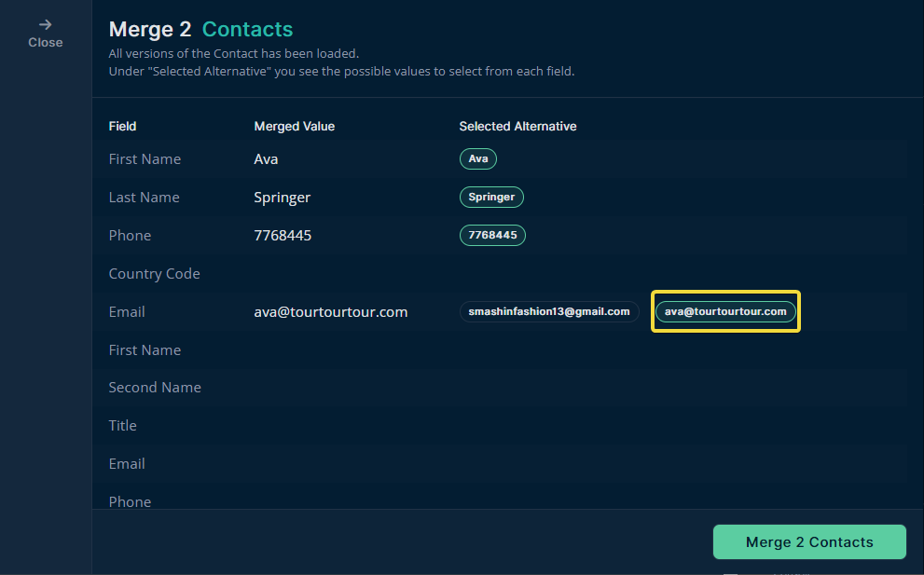Click the Close arrow icon
Viewport: 924px width, 575px height.
pyautogui.click(x=46, y=25)
